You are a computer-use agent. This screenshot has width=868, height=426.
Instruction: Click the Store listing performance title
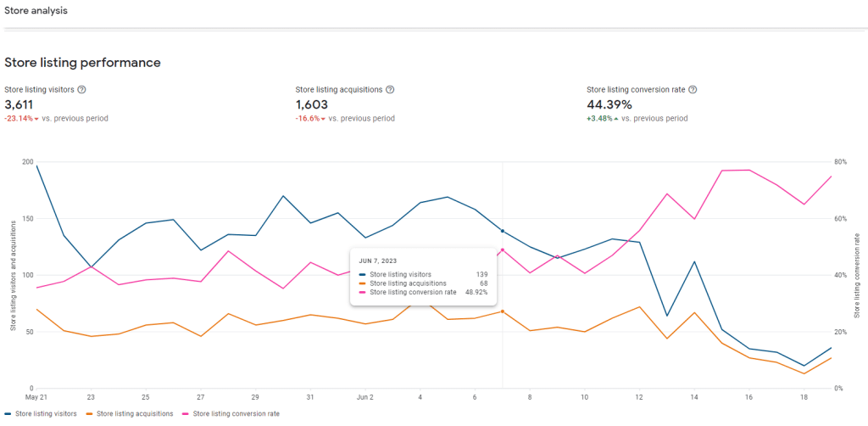pyautogui.click(x=82, y=63)
